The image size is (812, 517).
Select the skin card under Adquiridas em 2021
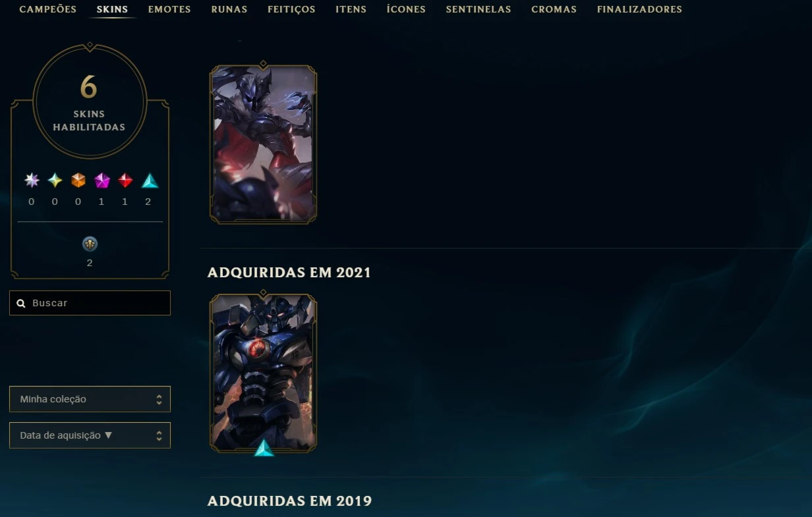coord(263,372)
